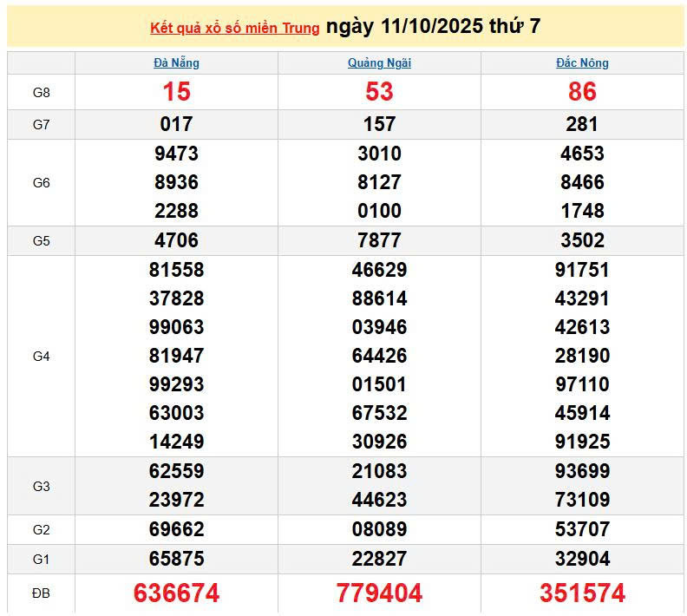Click Đà Nẵng special prize number 636674
687x616 pixels.
click(x=176, y=593)
